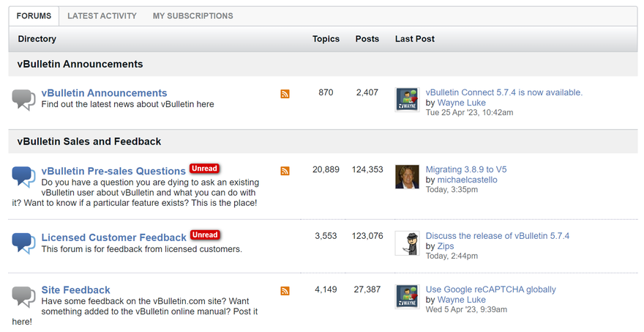This screenshot has width=644, height=332.
Task: Open the vBulletin Announcements forum link
Action: [105, 93]
